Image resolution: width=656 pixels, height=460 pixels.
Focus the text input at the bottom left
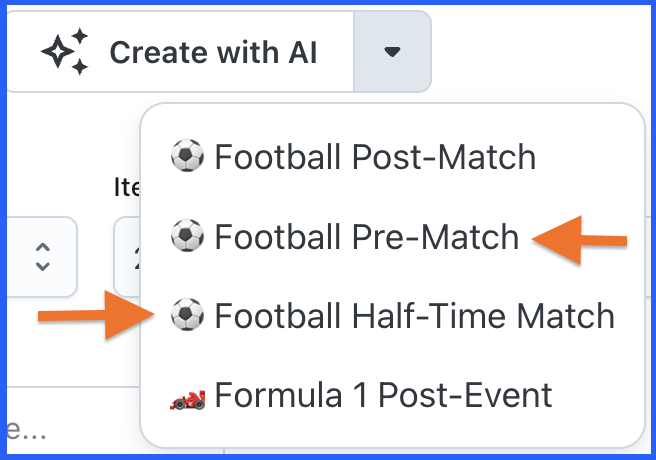coord(60,431)
